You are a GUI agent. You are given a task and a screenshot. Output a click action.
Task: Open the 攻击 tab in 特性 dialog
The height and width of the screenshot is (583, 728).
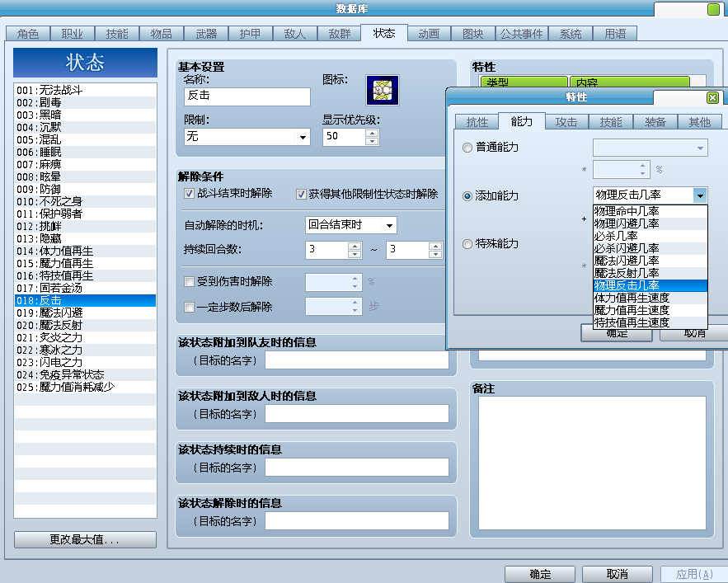[x=566, y=122]
